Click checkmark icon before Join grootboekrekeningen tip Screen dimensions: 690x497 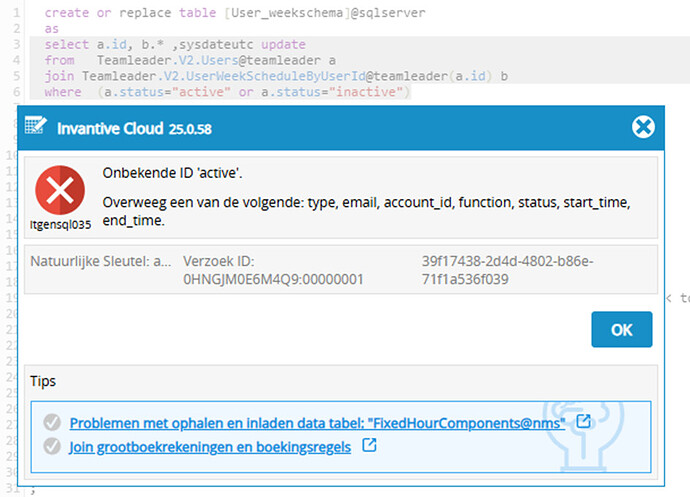54,447
